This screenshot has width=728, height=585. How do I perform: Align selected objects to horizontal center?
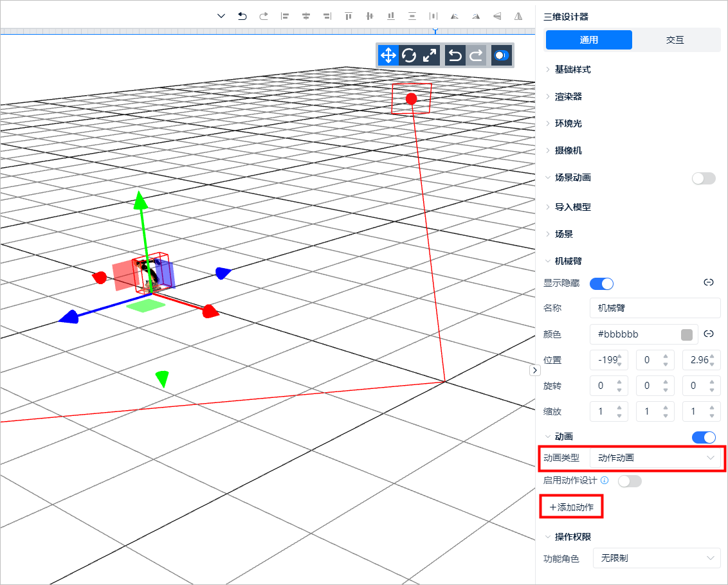[x=306, y=16]
